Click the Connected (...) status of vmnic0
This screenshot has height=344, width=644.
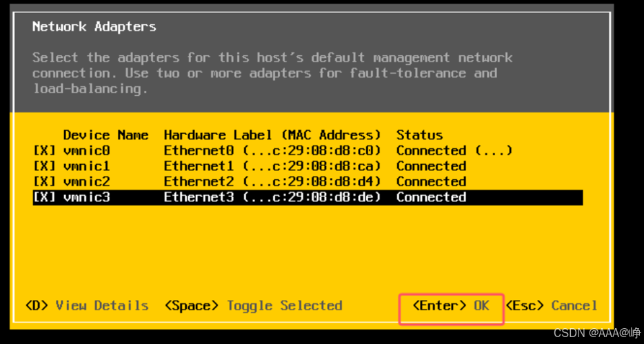tap(454, 151)
